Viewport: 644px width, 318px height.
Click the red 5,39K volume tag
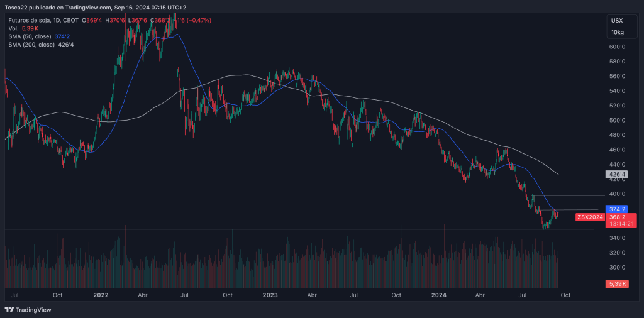tap(617, 284)
